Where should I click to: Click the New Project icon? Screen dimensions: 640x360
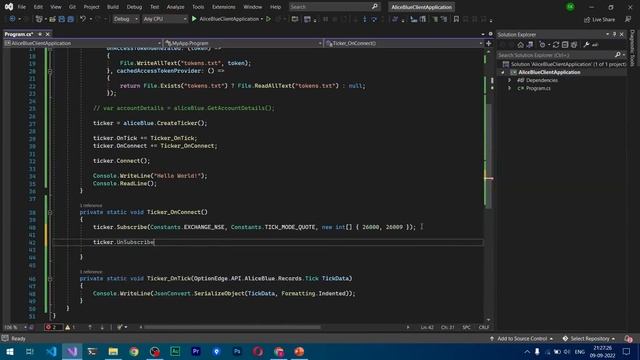coord(39,19)
